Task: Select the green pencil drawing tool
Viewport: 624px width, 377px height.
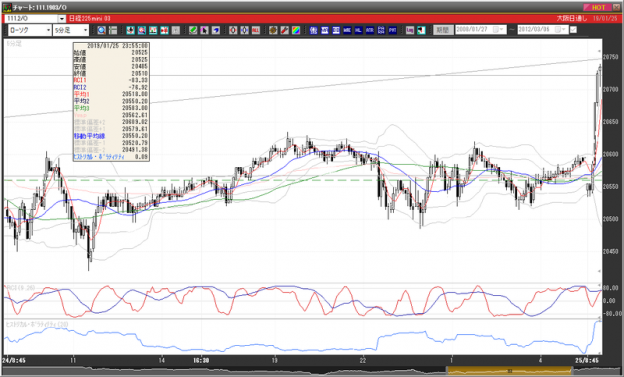Action: point(193,30)
